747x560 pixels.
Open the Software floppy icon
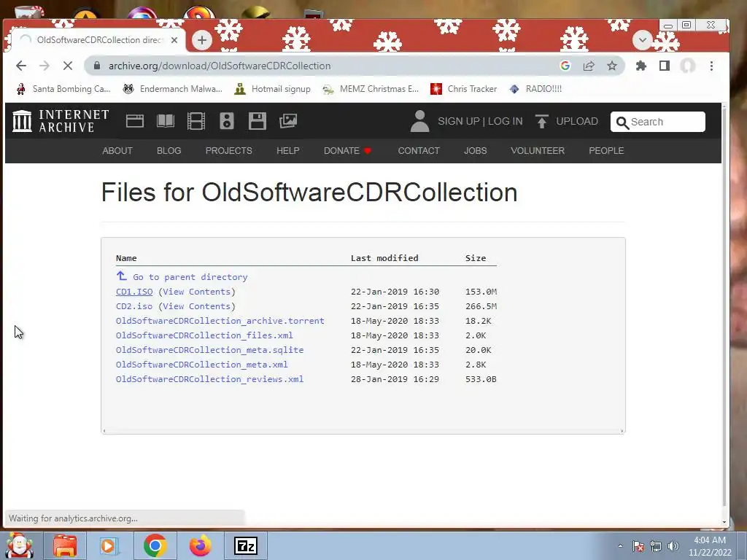click(258, 121)
